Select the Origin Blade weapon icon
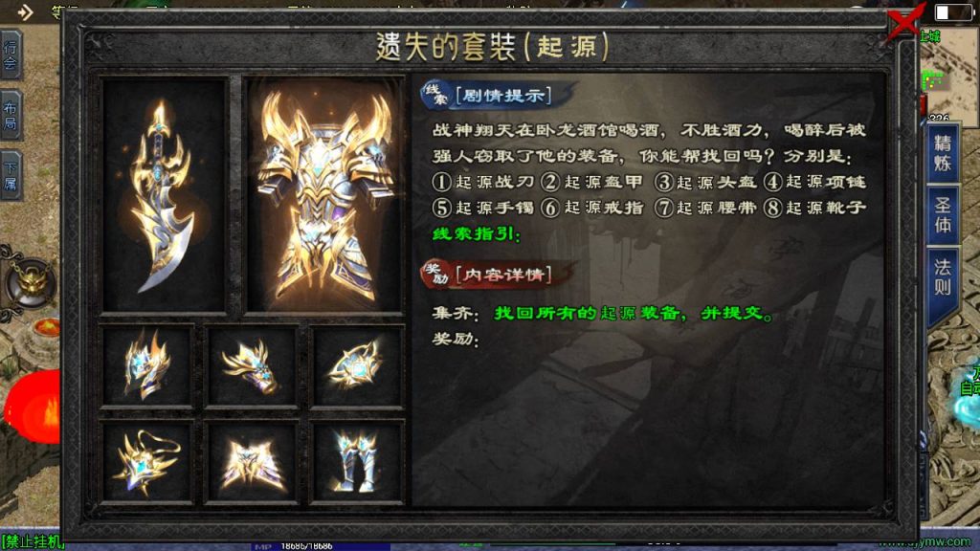 point(165,195)
